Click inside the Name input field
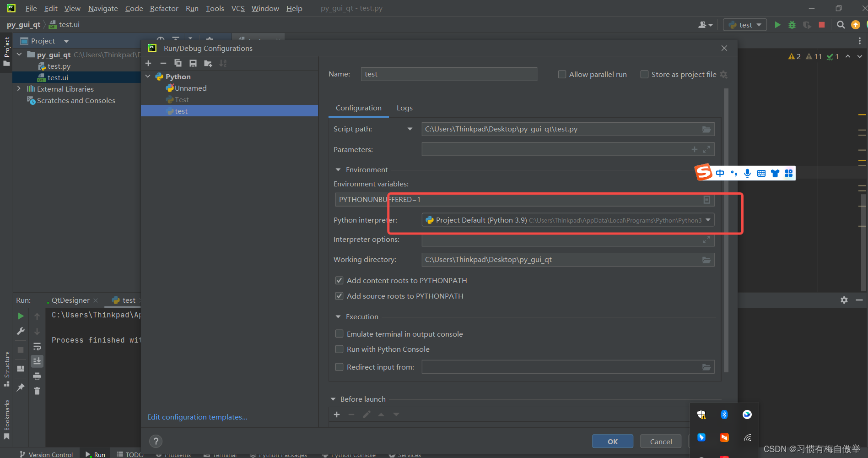The height and width of the screenshot is (458, 868). coord(448,74)
